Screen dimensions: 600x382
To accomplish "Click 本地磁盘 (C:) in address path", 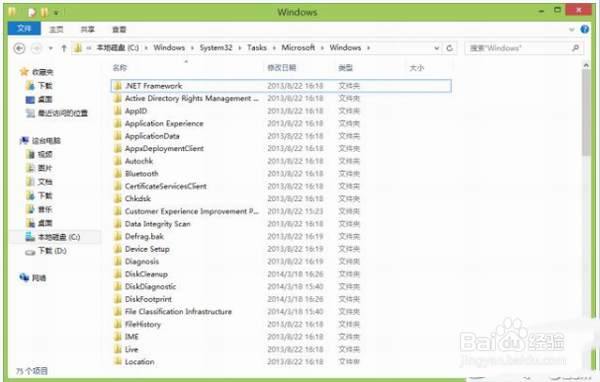I will coord(117,47).
